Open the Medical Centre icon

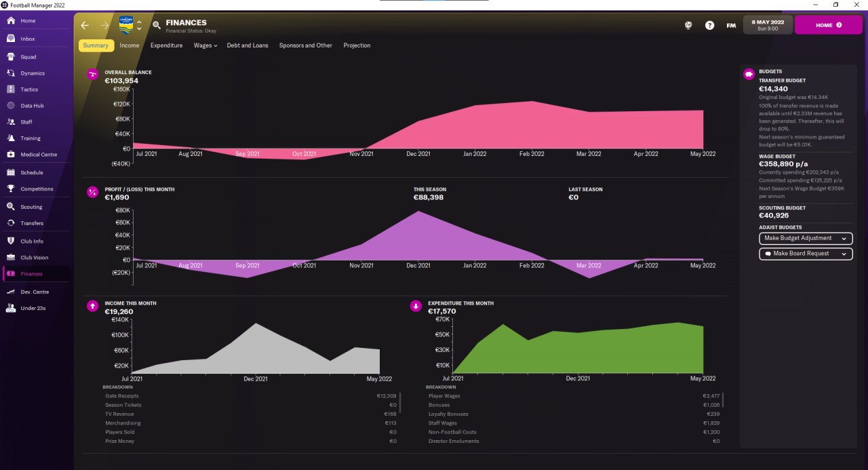[x=11, y=155]
